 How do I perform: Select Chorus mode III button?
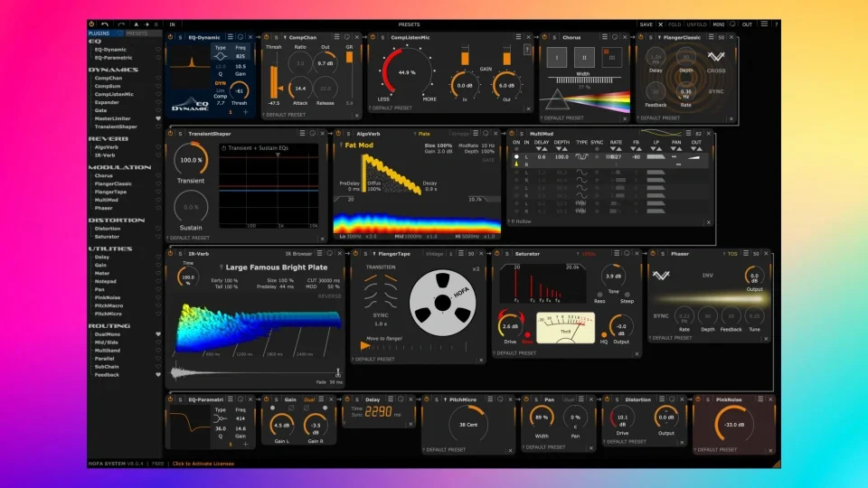coord(612,57)
